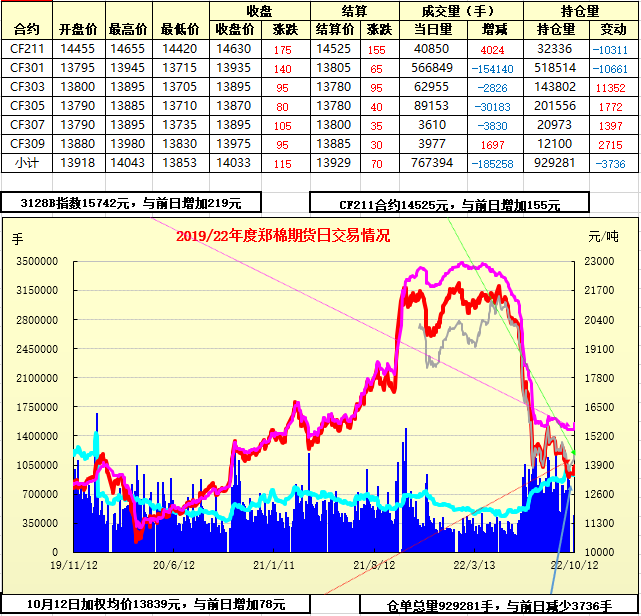Click the 元/吨 right axis unit label

tap(603, 237)
